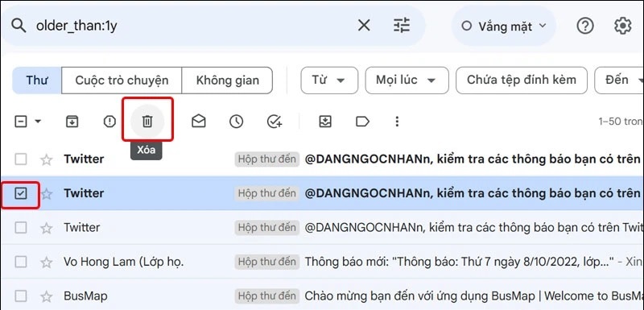The image size is (644, 310).
Task: Click Hộp thư đến label on Vo Hong Lam row
Action: coord(267,262)
